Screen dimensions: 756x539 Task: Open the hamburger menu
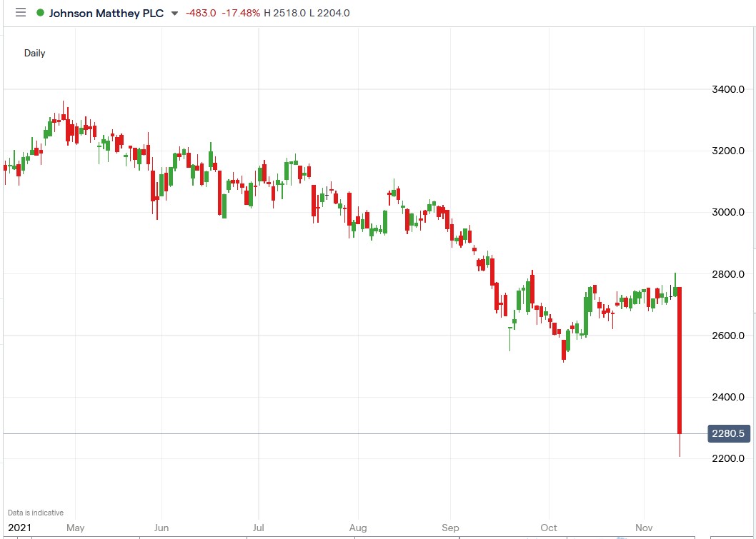(x=20, y=12)
